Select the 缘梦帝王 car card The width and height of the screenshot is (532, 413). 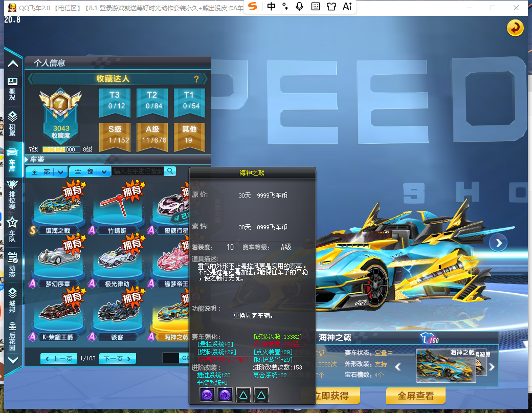pyautogui.click(x=169, y=262)
